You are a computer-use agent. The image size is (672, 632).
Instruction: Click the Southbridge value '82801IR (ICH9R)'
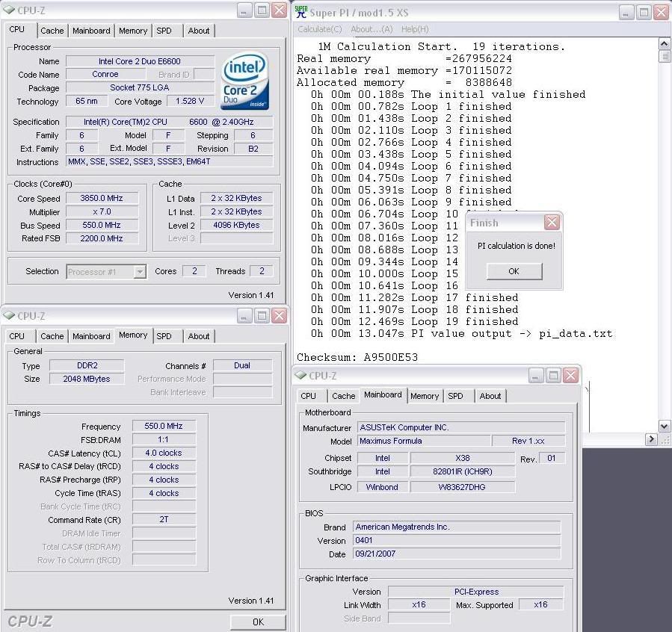click(463, 471)
